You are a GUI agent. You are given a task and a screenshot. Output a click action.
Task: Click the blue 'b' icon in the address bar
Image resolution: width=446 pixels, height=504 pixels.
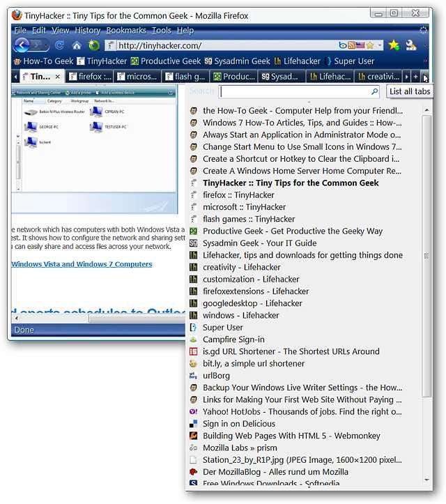(x=343, y=45)
